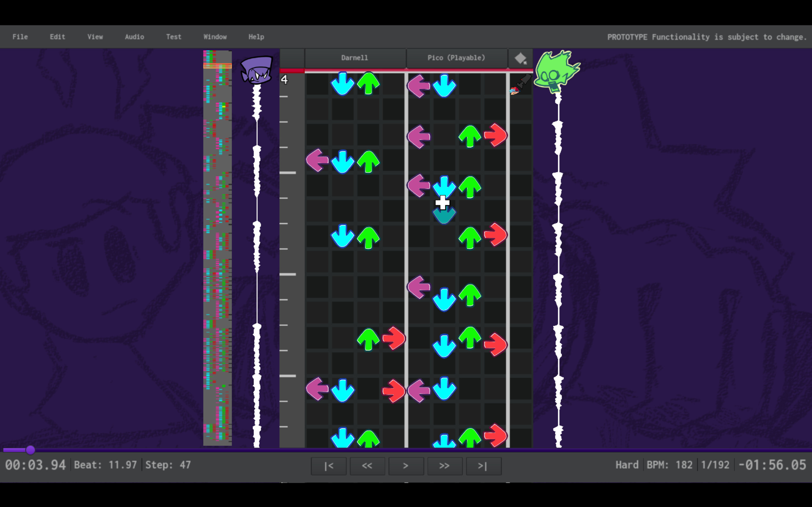Select right note in Darnell's up-right row
The width and height of the screenshot is (812, 507).
point(393,338)
